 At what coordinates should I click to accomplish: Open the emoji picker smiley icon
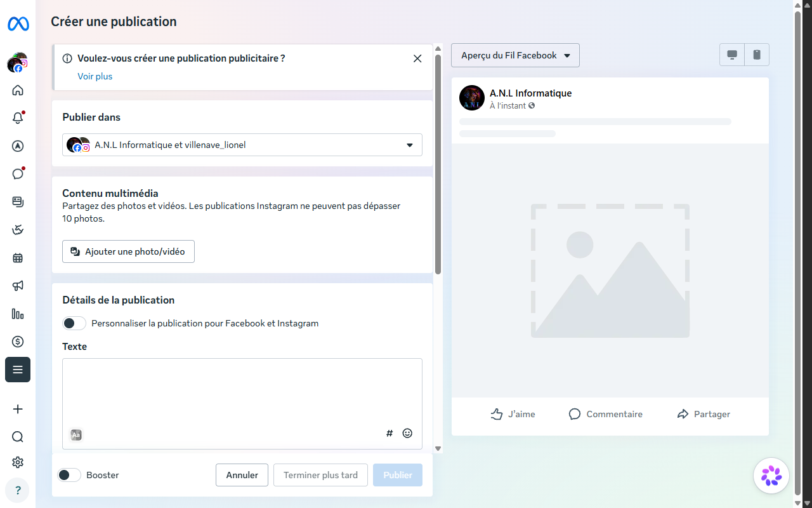point(407,434)
